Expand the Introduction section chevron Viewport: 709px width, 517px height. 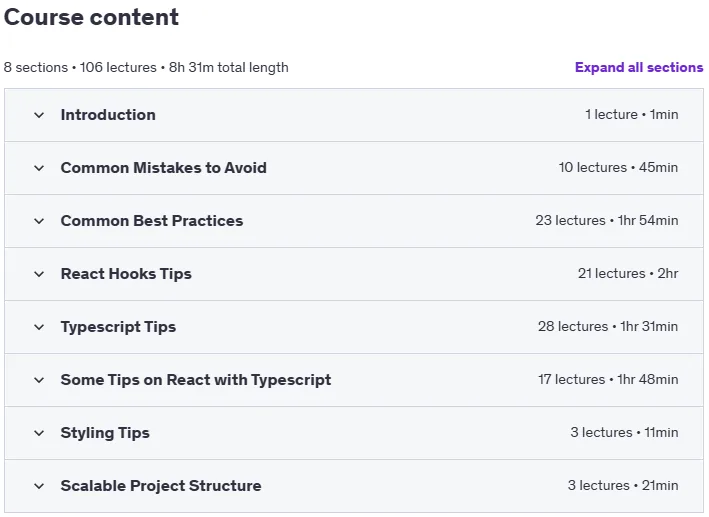point(39,115)
